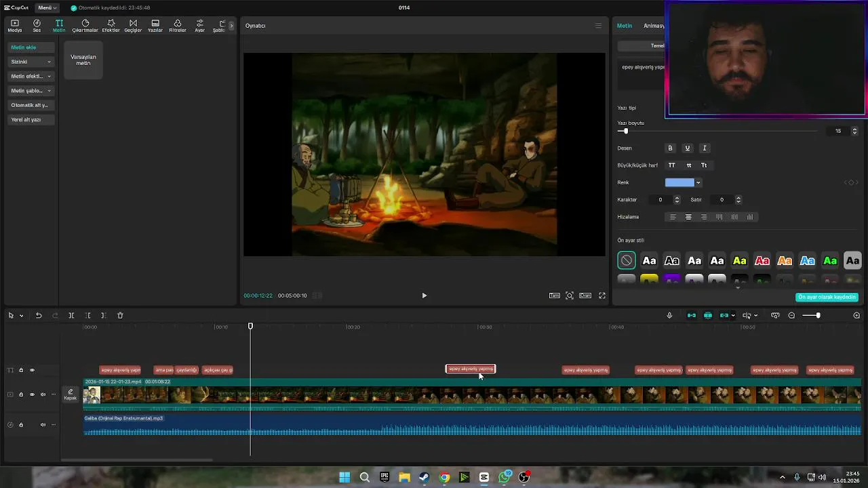Mute the video track audio
Image resolution: width=868 pixels, height=488 pixels.
coord(43,394)
